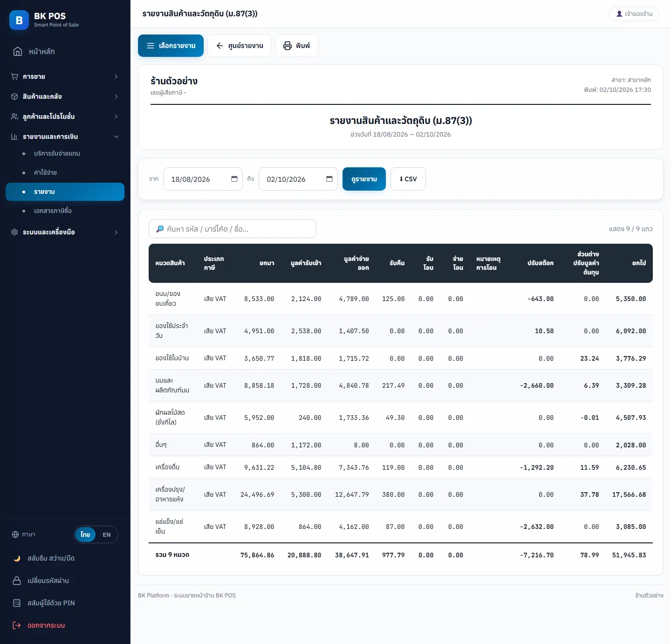Click the padlock icon for เปลี่ยนรหัสผ่าน

[17, 581]
